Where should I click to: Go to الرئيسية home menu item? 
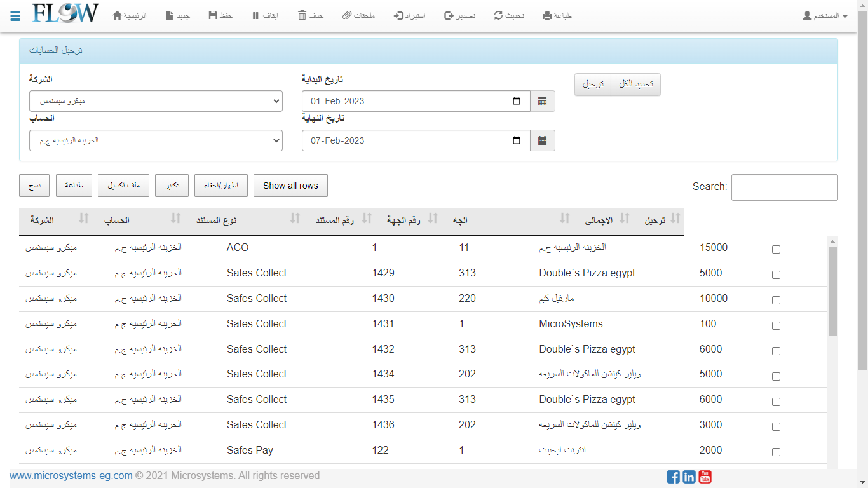[x=130, y=15]
